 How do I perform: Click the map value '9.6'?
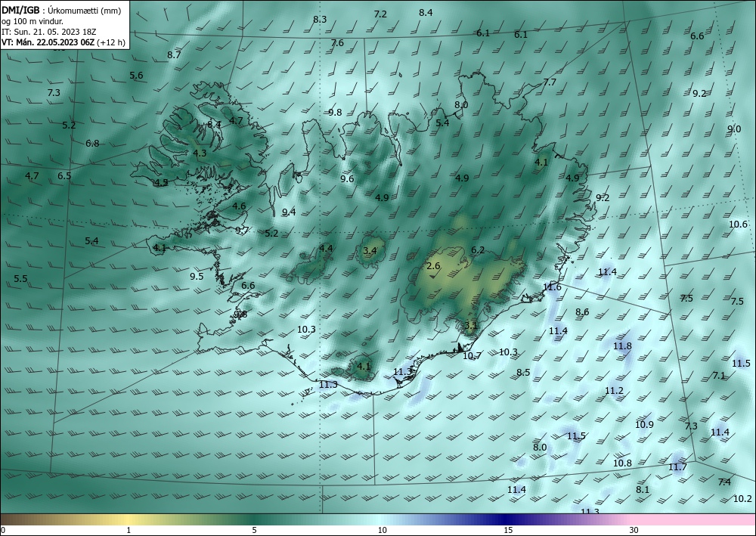click(x=347, y=179)
